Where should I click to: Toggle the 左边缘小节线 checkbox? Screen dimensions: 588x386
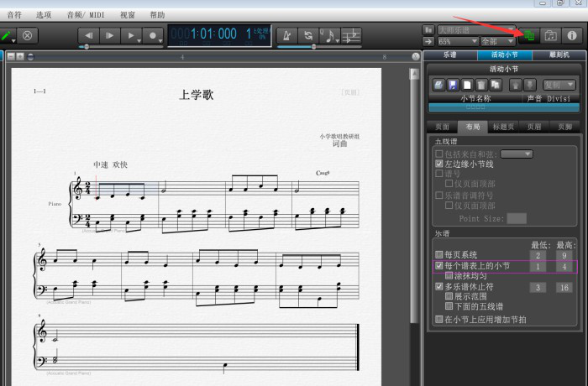[x=438, y=164]
